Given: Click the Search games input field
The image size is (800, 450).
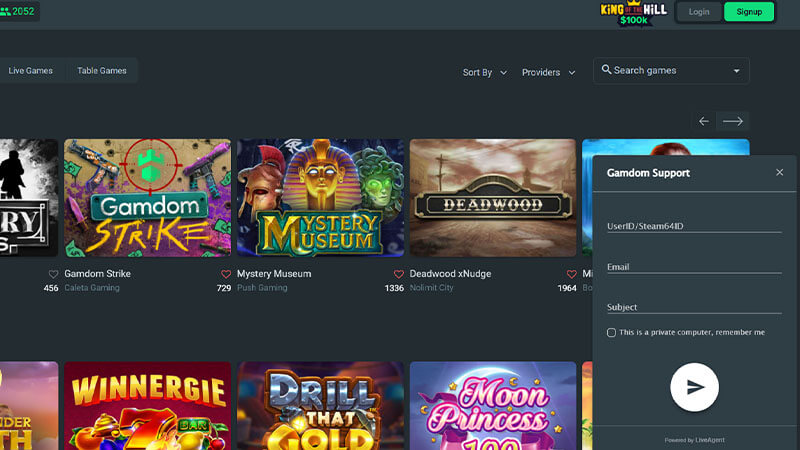Looking at the screenshot, I should coord(670,70).
